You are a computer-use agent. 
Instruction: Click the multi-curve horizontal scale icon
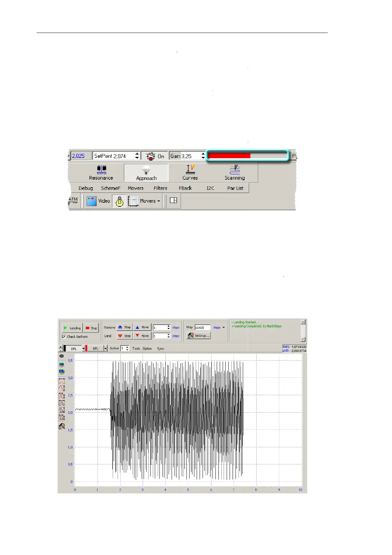(62, 403)
